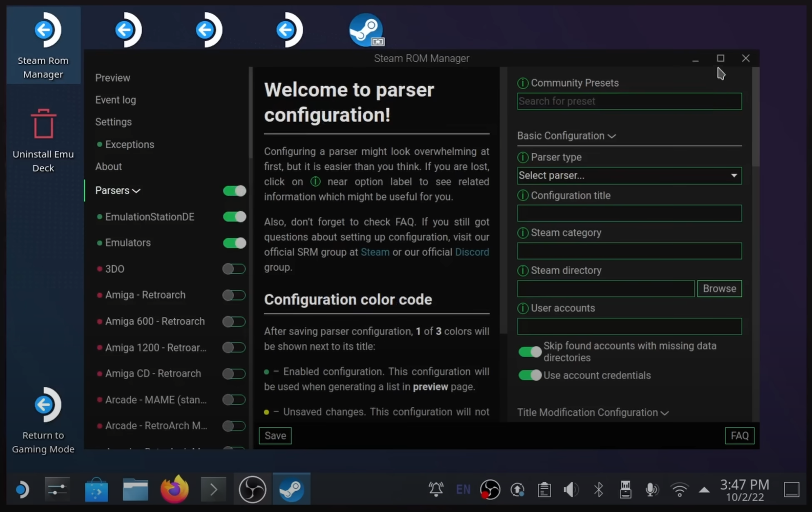Screen dimensions: 812x512
Task: Open system settings from taskbar
Action: click(57, 489)
